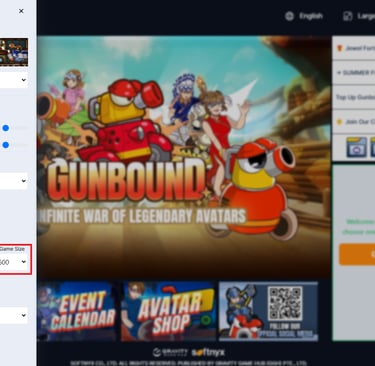Image resolution: width=375 pixels, height=366 pixels.
Task: Expand the bottom-most dropdown in side panel
Action: click(x=14, y=315)
